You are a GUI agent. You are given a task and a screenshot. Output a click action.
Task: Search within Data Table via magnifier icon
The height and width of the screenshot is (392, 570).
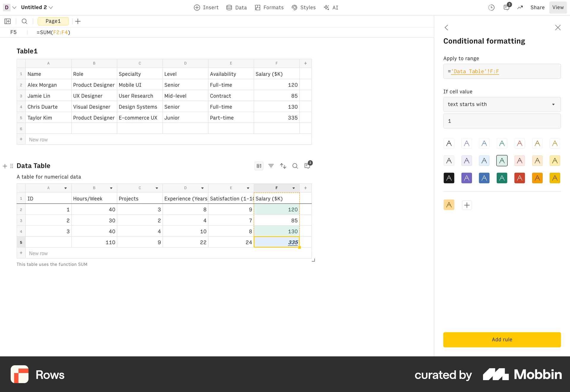tap(295, 166)
